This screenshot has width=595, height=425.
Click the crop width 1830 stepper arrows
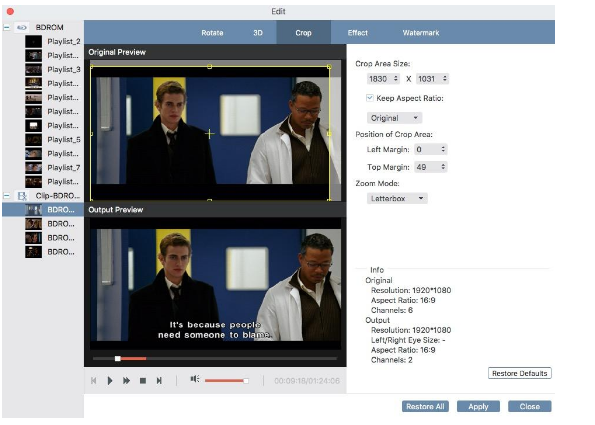396,79
